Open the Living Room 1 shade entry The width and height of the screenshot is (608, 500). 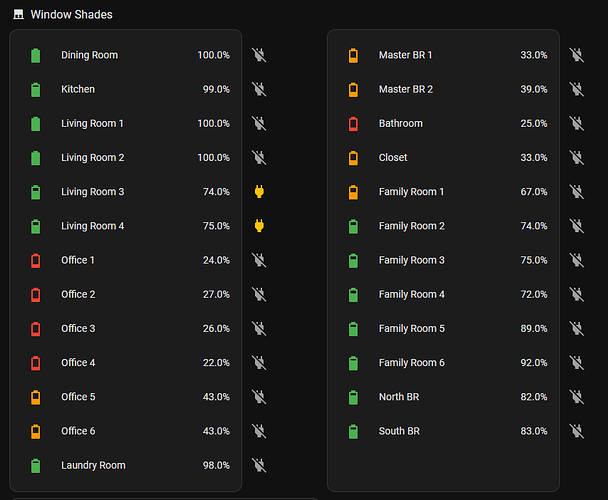click(92, 124)
